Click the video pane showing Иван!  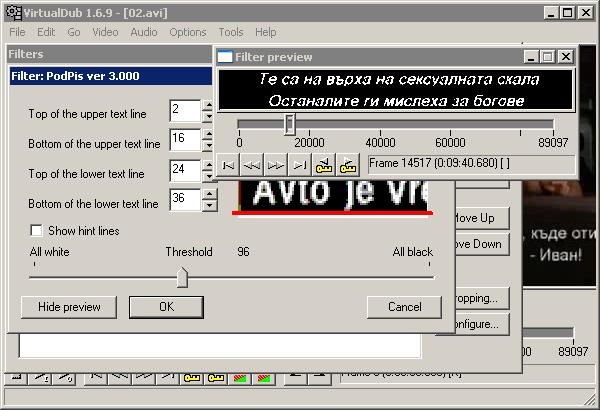pyautogui.click(x=559, y=234)
